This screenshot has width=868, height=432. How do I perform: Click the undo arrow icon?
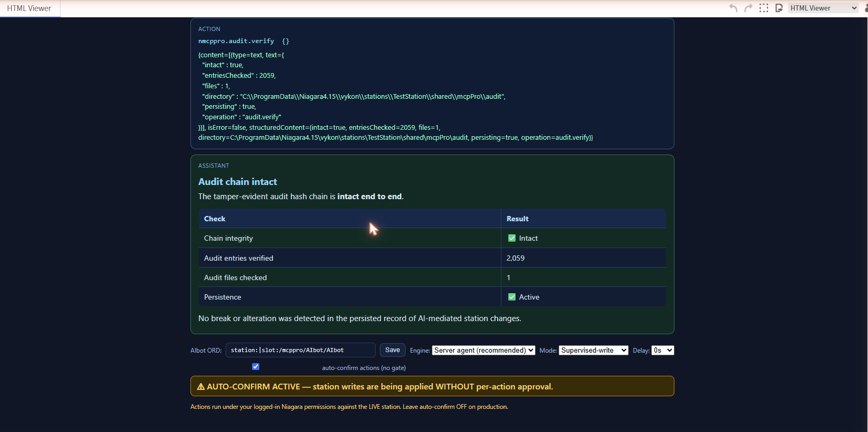pyautogui.click(x=733, y=8)
